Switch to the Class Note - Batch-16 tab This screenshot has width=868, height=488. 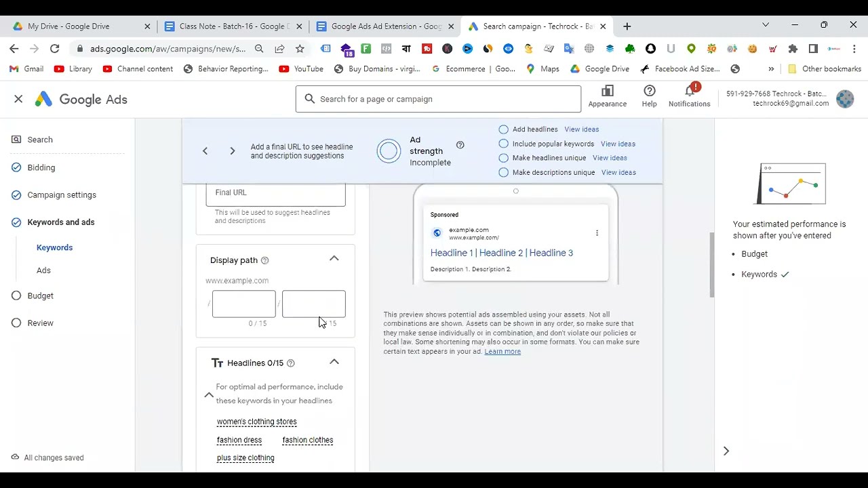233,26
